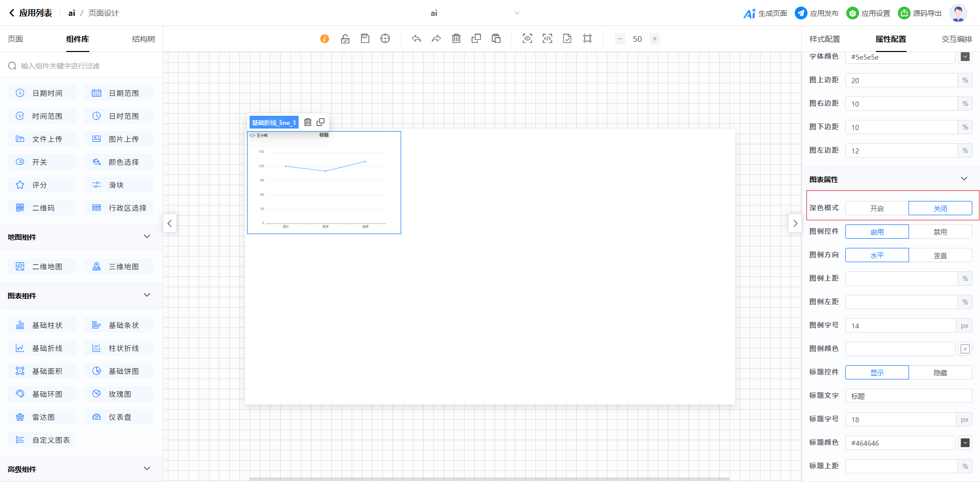Click the redo arrow in toolbar
This screenshot has height=482, width=980.
click(x=436, y=39)
